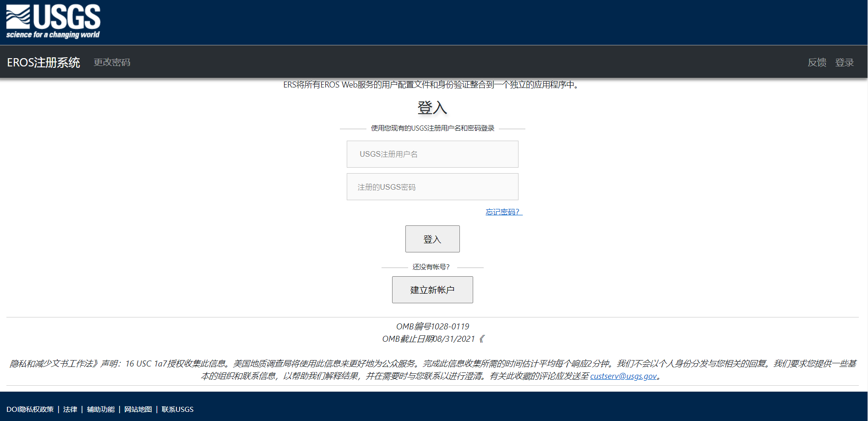Image resolution: width=868 pixels, height=421 pixels.
Task: Open the 更改密码 page
Action: coord(112,62)
